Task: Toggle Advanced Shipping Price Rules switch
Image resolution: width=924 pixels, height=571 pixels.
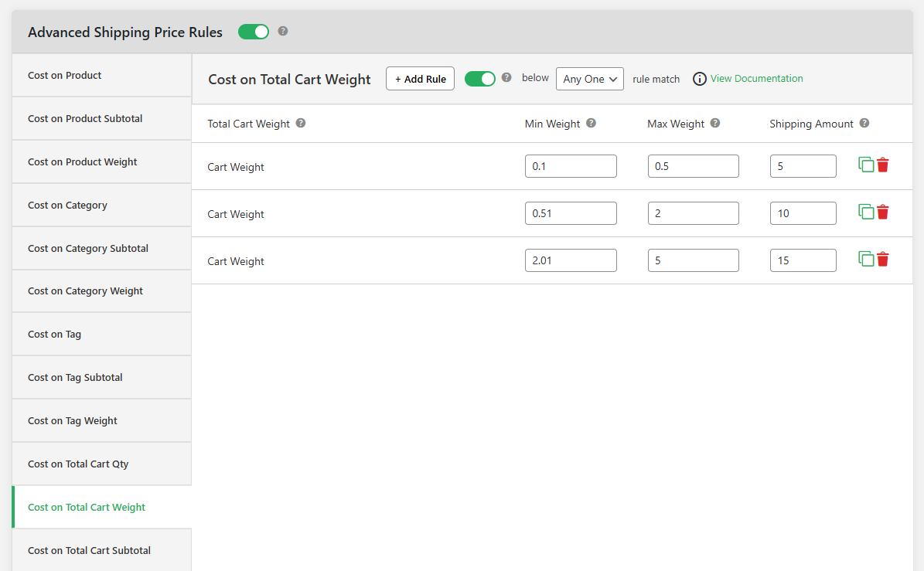Action: point(254,32)
